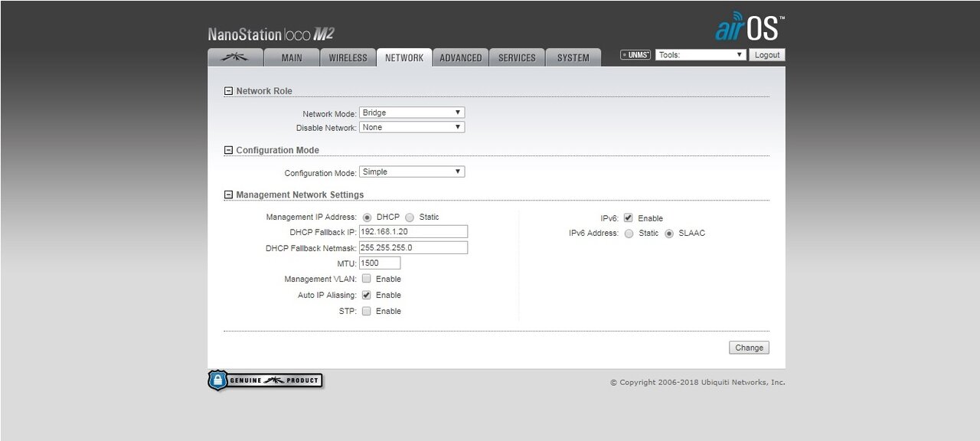Click the Logout button
Screen dimensions: 980x441
click(767, 55)
